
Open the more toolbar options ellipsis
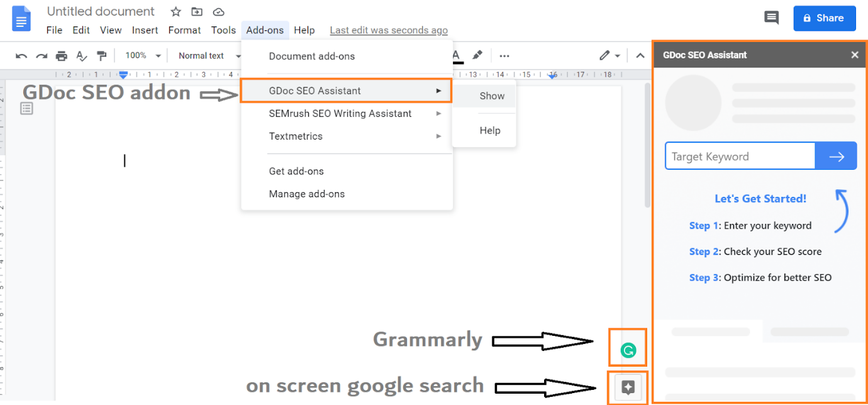pyautogui.click(x=504, y=55)
